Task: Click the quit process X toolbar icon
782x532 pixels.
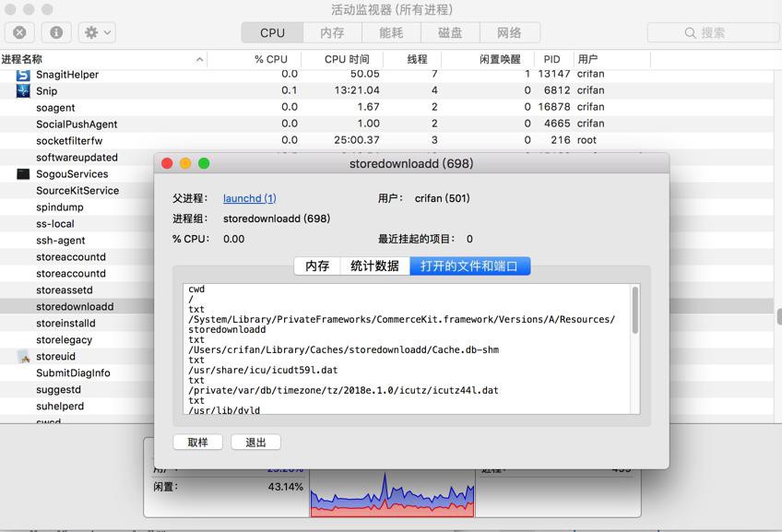Action: (19, 33)
